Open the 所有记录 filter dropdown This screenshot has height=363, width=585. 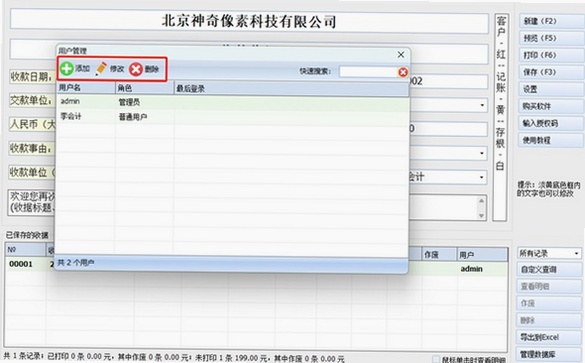click(550, 254)
